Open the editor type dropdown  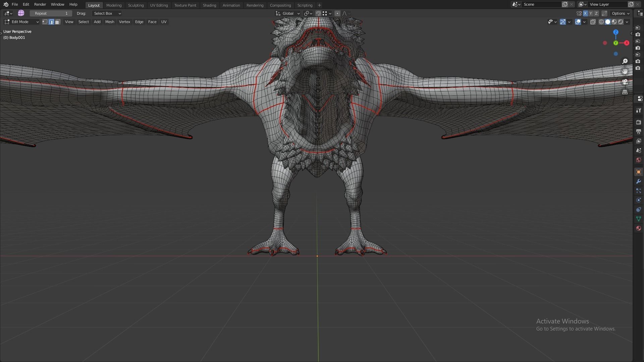tap(8, 13)
